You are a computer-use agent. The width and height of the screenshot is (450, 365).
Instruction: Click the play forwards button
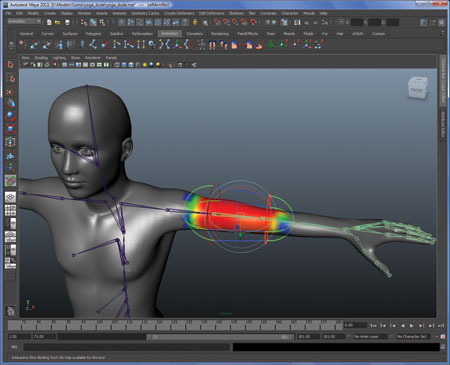tap(412, 326)
